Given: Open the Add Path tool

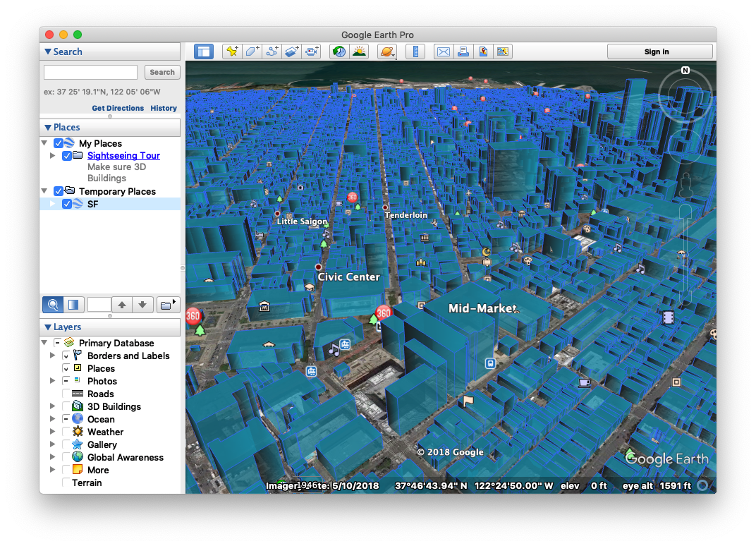Looking at the screenshot, I should tap(272, 51).
